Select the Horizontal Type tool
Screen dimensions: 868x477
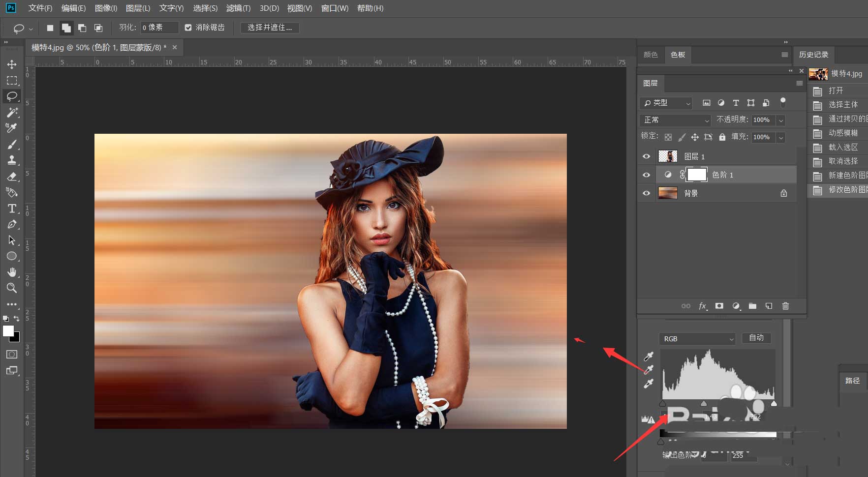[x=12, y=209]
